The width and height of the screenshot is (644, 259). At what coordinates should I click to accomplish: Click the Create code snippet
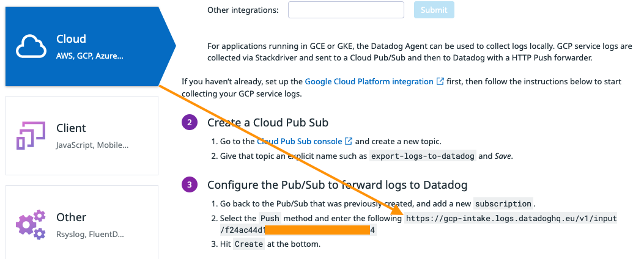pos(248,244)
